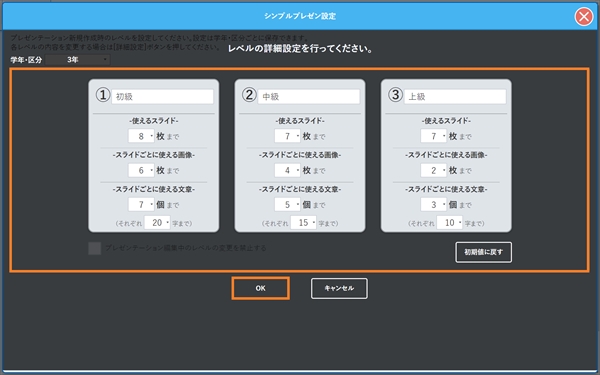Open 初級 text count dropdown showing 7
Viewport: 600px width, 375px height.
click(x=141, y=204)
